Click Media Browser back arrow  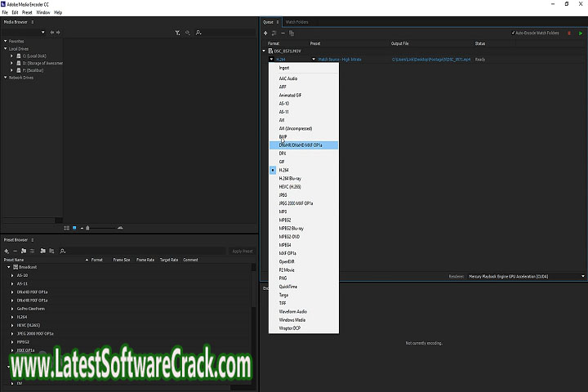(52, 33)
